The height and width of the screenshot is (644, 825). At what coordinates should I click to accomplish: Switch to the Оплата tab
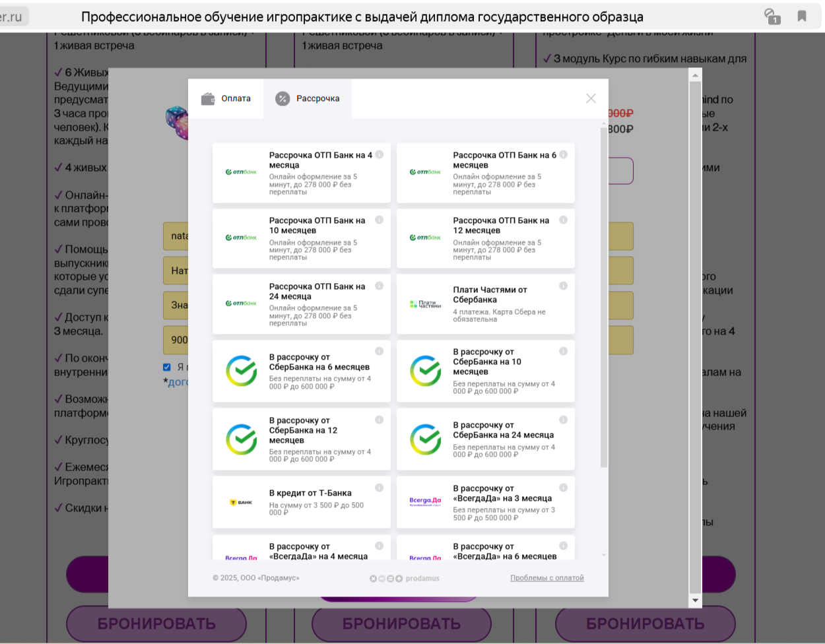pos(226,99)
